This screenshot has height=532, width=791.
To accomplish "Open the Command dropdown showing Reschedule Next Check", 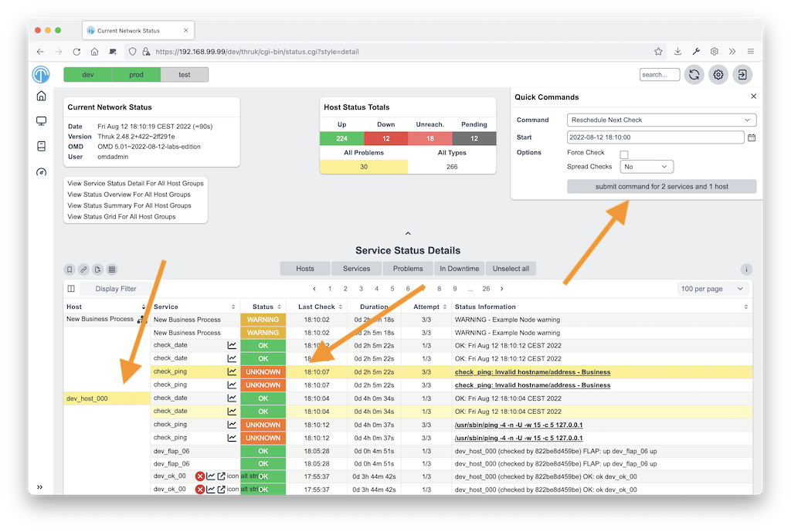I will click(661, 120).
